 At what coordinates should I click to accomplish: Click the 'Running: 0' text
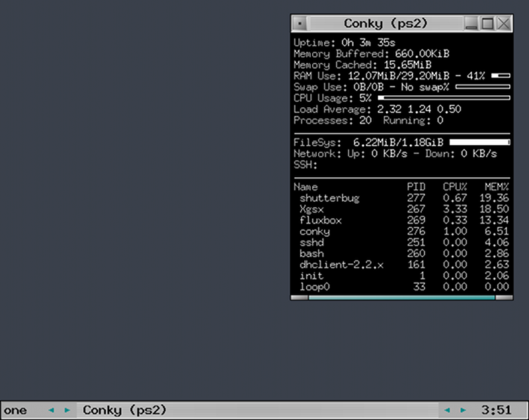(x=413, y=120)
